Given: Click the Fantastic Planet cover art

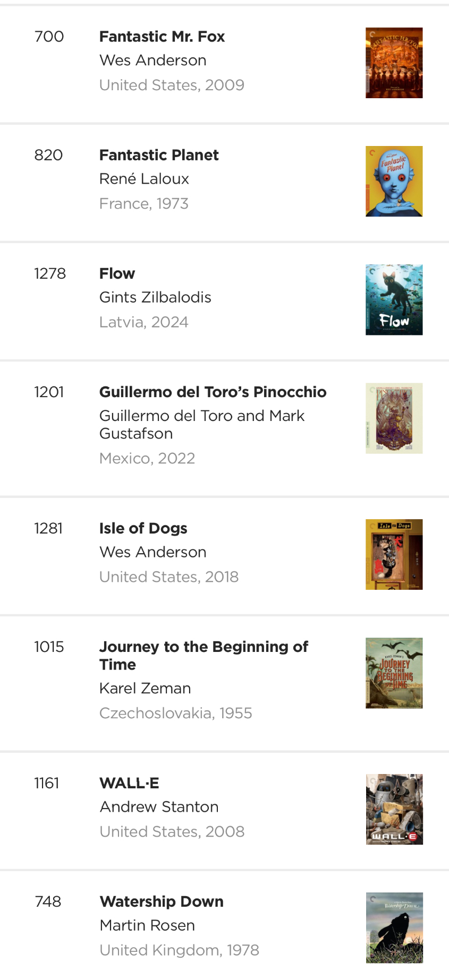Looking at the screenshot, I should pos(394,182).
